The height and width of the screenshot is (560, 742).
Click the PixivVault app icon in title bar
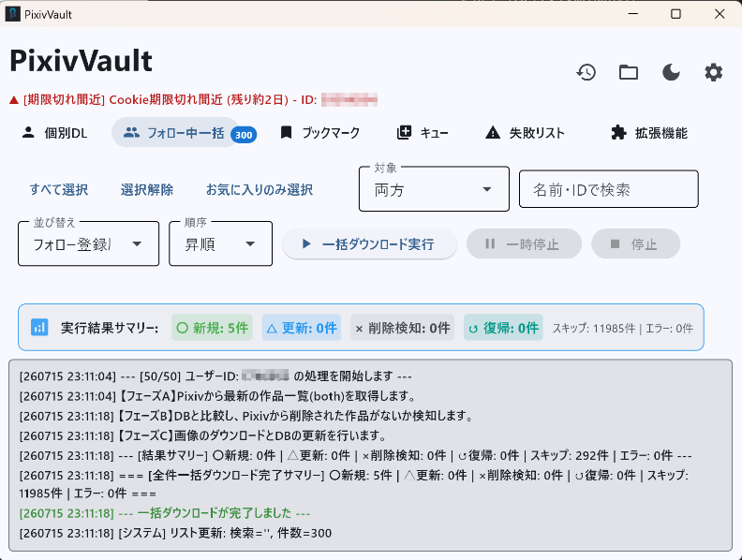coord(13,14)
